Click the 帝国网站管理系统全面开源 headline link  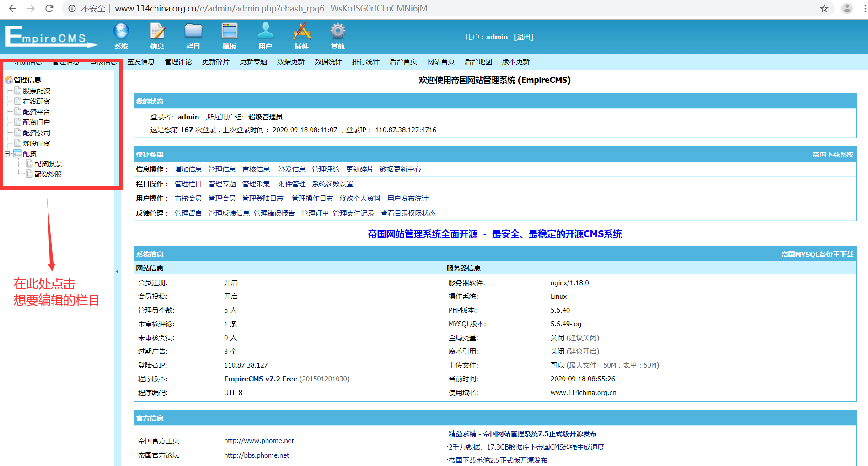point(495,234)
